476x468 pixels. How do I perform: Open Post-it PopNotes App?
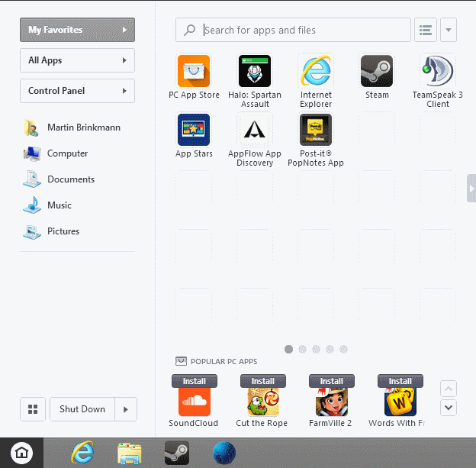(x=316, y=130)
